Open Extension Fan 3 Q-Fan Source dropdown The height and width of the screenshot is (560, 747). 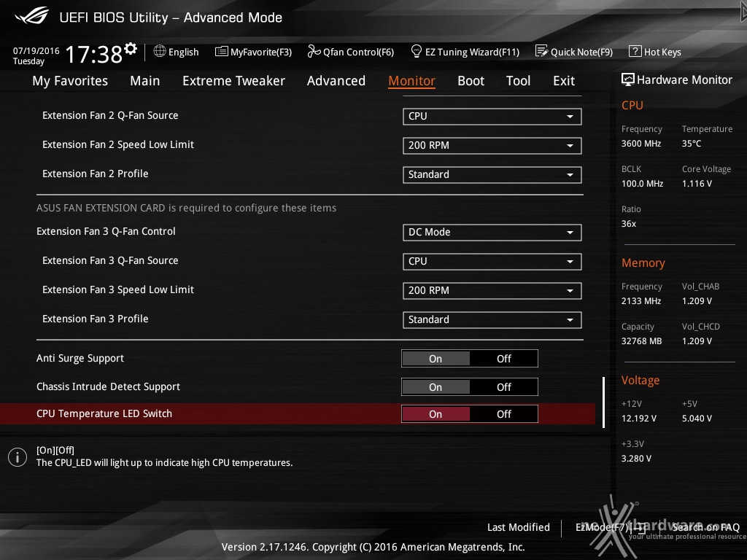492,261
